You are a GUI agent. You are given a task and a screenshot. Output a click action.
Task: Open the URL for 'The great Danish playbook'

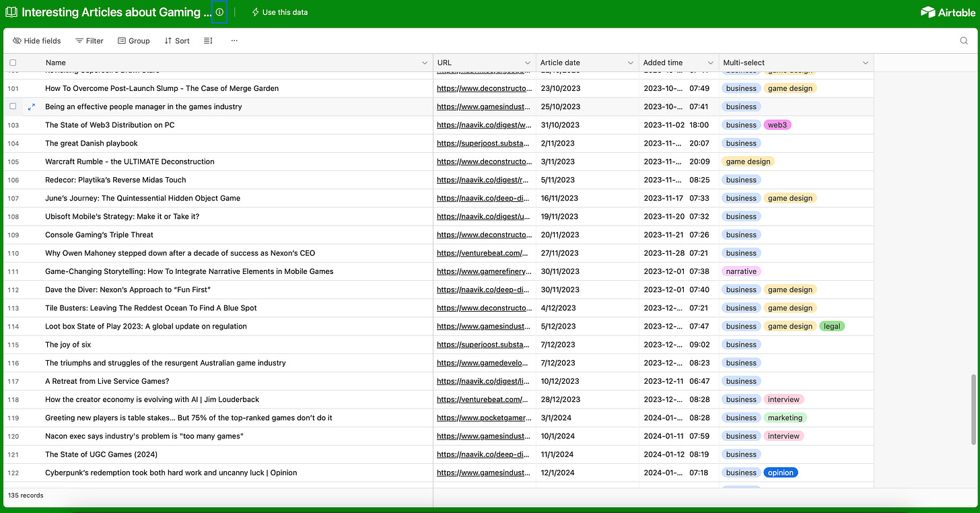[484, 143]
